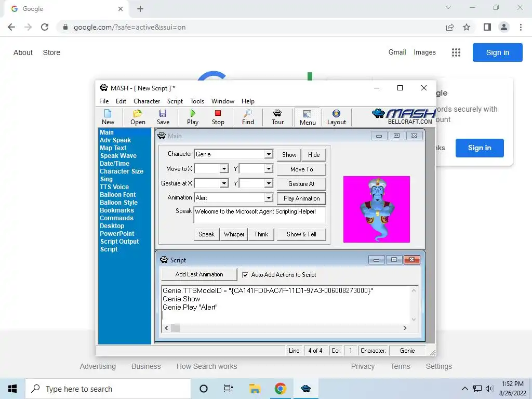
Task: Start the Tour from the MASH toolbar
Action: click(277, 117)
